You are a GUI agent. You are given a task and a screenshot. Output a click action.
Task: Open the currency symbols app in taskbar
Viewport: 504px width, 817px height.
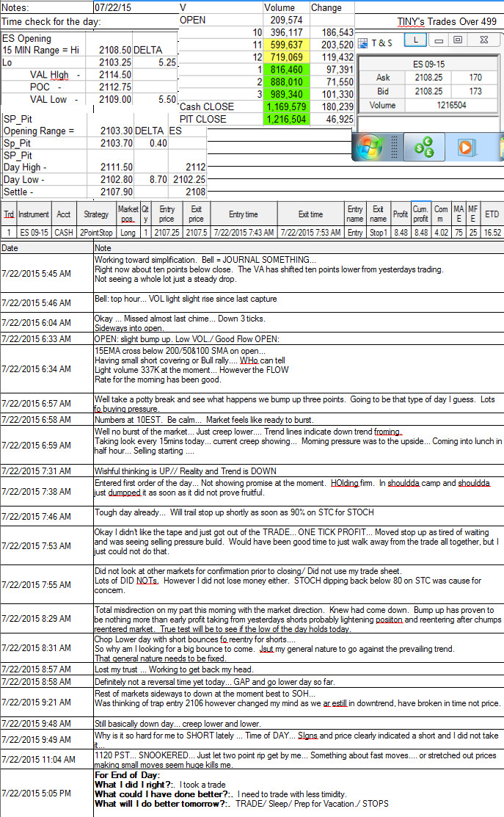point(424,148)
